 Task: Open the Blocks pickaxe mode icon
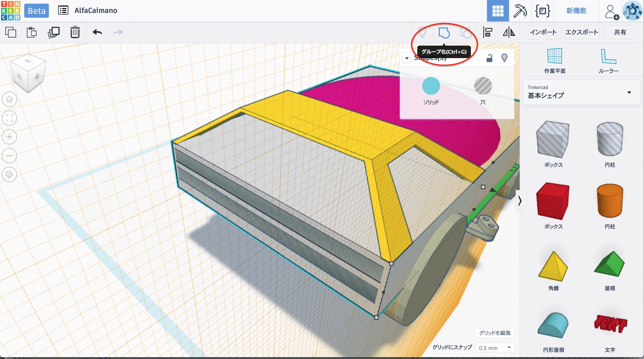(x=520, y=11)
